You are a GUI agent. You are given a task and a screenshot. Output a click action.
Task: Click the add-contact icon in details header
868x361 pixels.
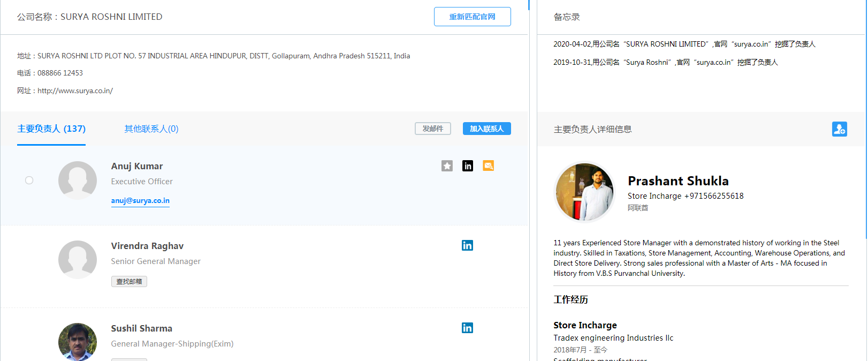[840, 129]
